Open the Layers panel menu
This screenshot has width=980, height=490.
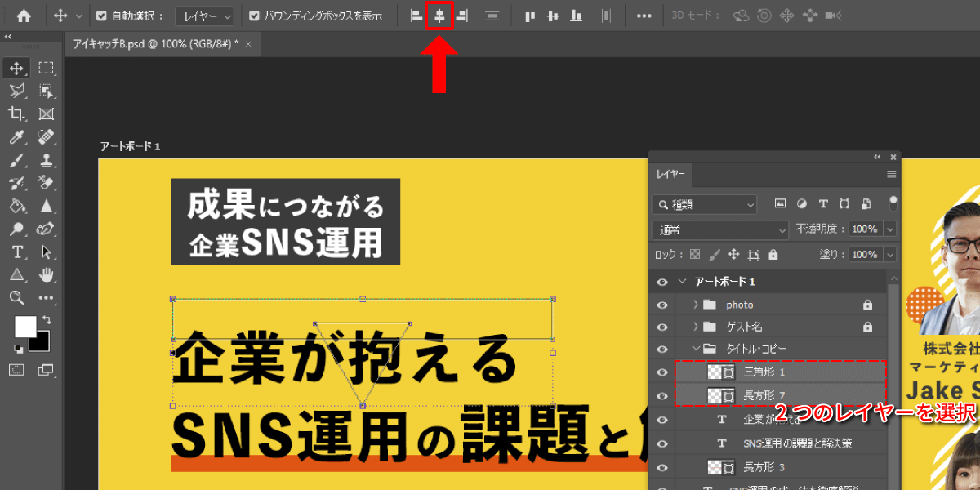(x=892, y=174)
